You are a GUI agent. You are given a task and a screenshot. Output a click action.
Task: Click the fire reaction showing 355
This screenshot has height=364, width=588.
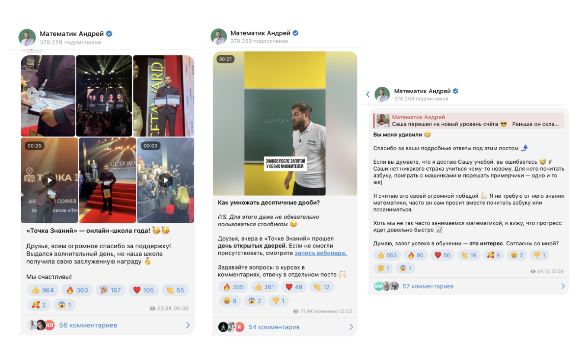click(233, 287)
